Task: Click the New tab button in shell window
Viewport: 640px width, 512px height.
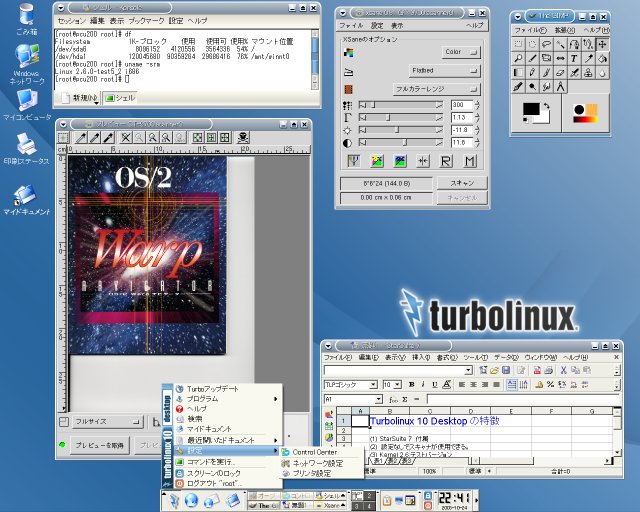Action: pos(80,98)
